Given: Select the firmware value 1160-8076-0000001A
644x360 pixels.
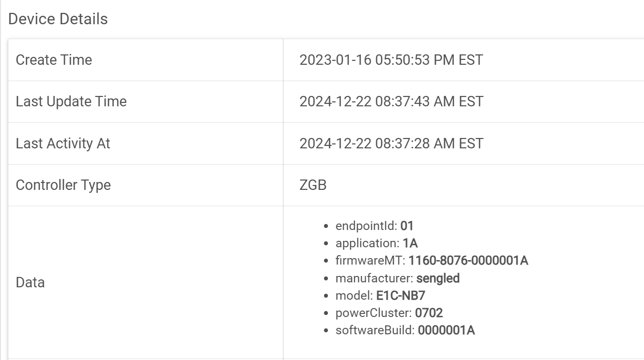Looking at the screenshot, I should [468, 261].
